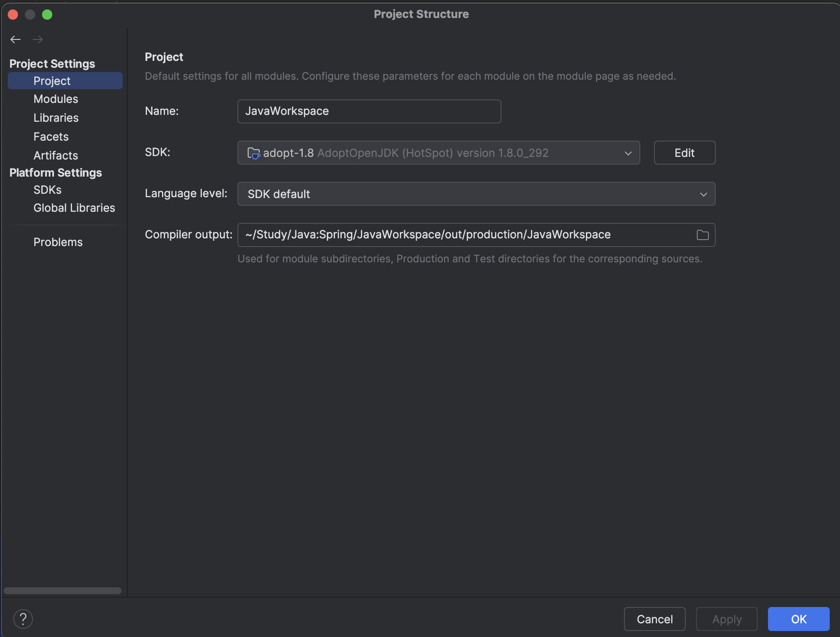Focus the Compiler output path field
Screen dimensions: 840x637
[476, 235]
